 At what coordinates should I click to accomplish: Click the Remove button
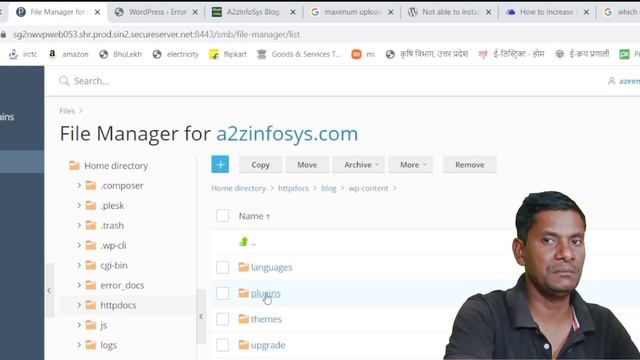click(x=470, y=164)
